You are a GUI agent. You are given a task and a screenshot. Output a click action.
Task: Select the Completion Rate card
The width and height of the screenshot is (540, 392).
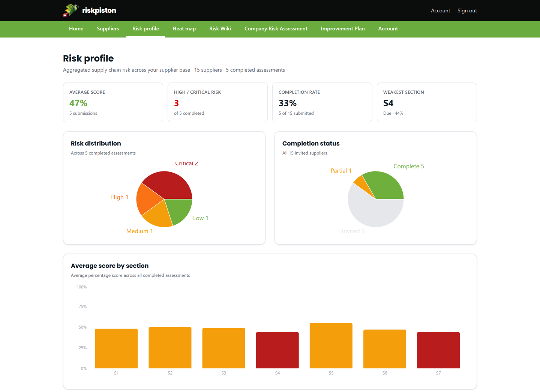point(322,102)
